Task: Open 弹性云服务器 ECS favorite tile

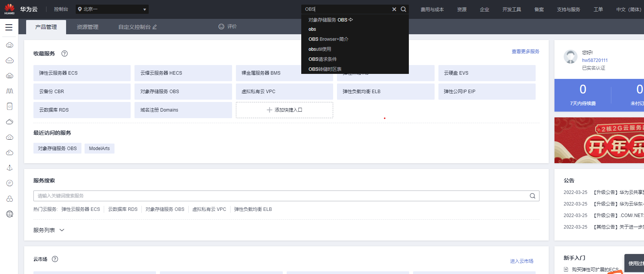Action: (82, 73)
